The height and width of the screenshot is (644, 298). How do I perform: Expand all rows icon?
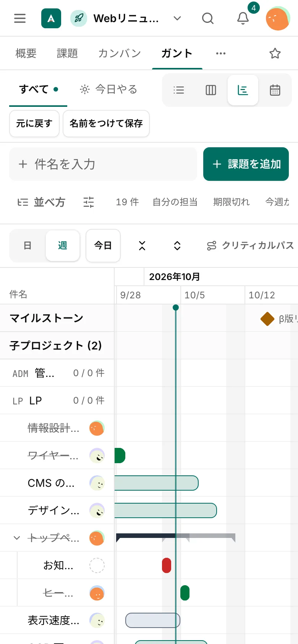177,246
